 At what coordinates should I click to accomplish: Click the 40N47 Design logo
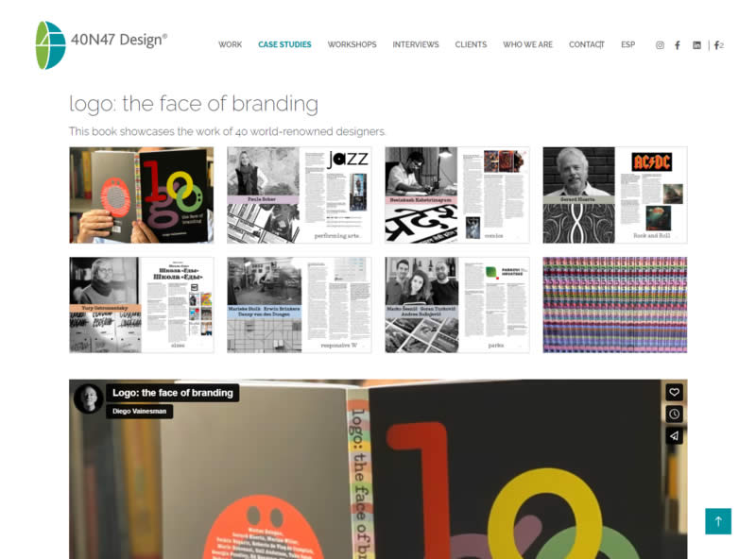pyautogui.click(x=101, y=44)
